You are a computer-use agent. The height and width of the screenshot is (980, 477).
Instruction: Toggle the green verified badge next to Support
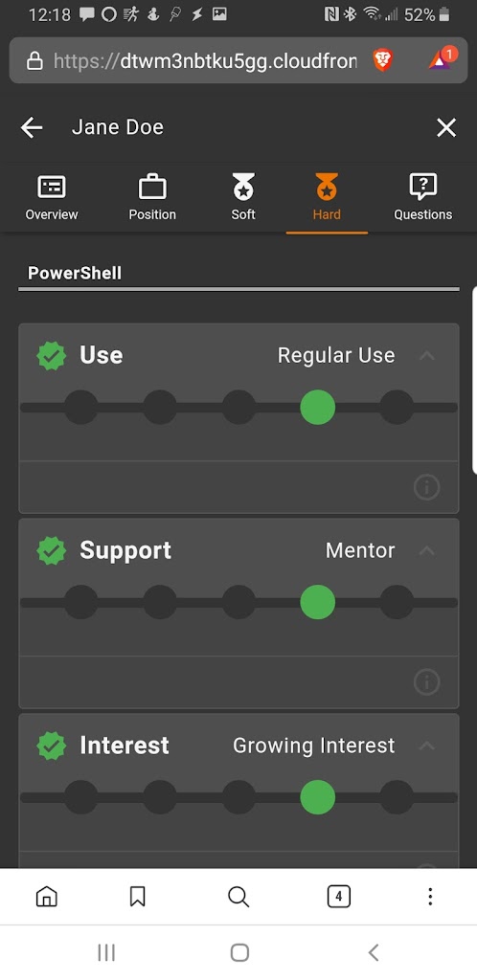pyautogui.click(x=52, y=550)
